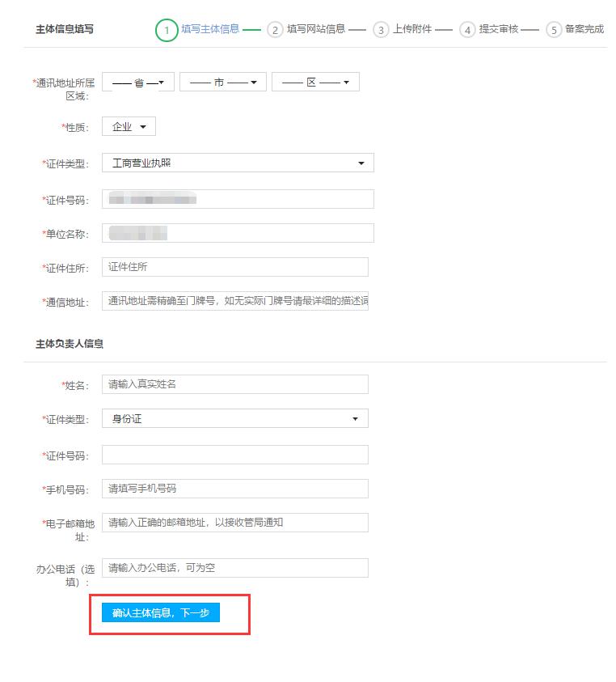The height and width of the screenshot is (682, 616).
Task: Click the 手机号码 input field
Action: [x=235, y=489]
